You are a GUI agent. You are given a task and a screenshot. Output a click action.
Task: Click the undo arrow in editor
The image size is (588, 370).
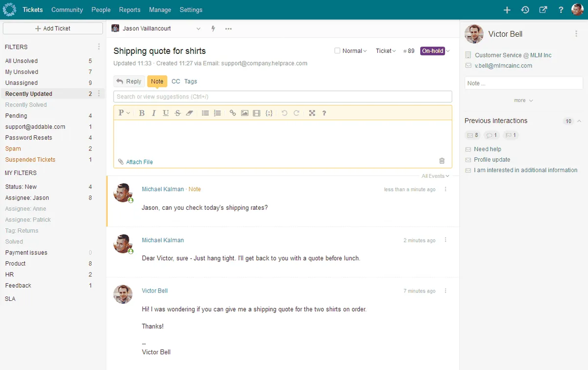pyautogui.click(x=284, y=113)
